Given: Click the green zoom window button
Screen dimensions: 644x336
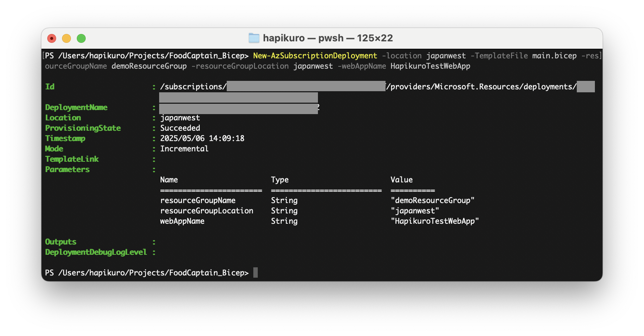Looking at the screenshot, I should tap(81, 38).
